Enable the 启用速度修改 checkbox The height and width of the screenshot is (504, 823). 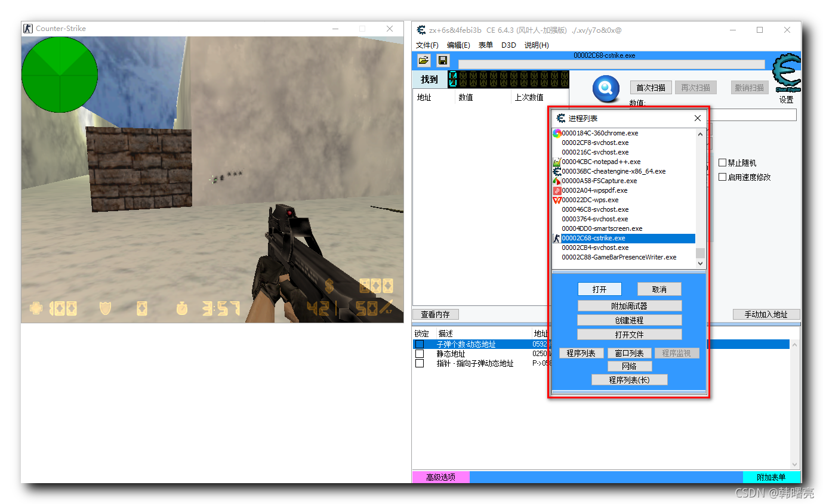coord(723,177)
